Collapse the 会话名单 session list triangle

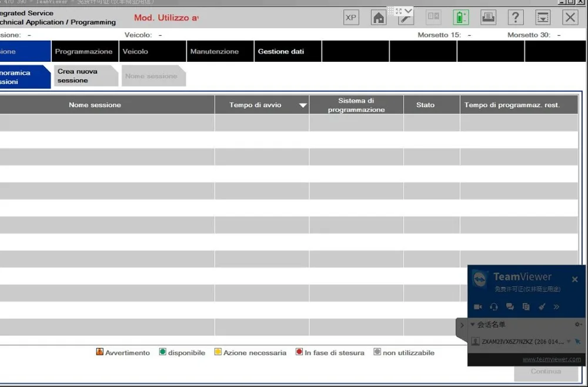click(473, 325)
